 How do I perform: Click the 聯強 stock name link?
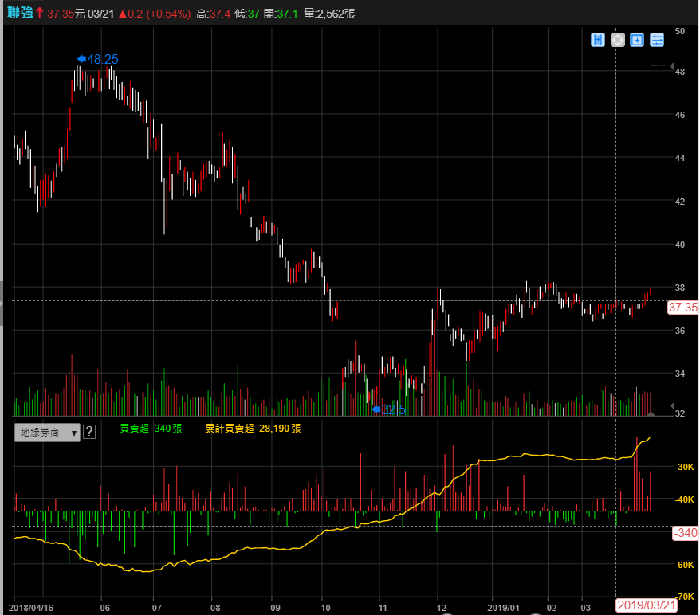pos(20,13)
